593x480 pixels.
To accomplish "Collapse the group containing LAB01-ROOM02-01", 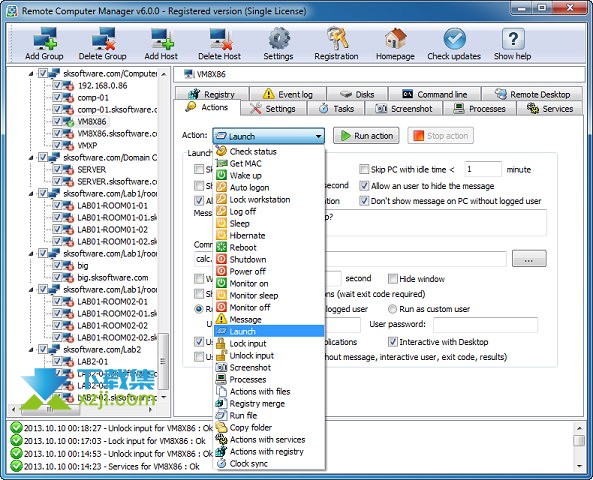I will click(x=31, y=289).
